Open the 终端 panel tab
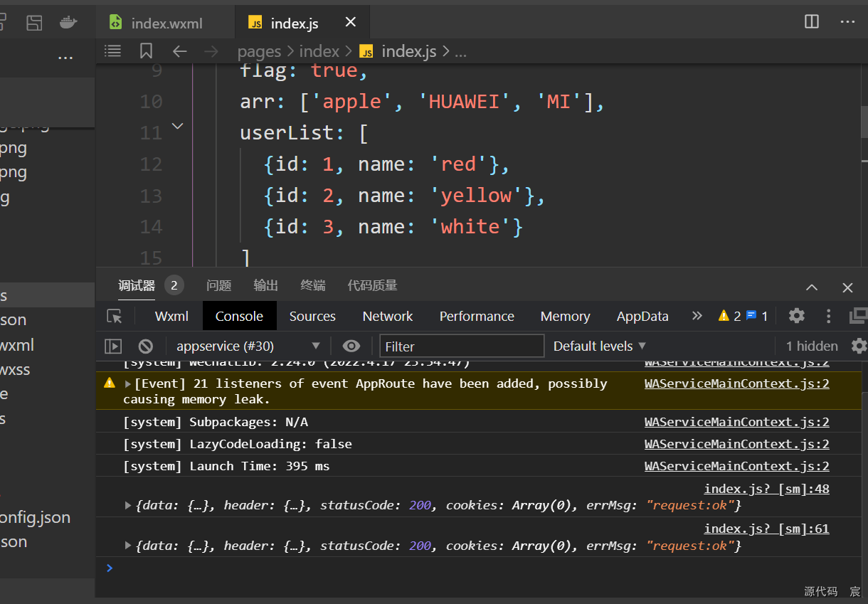This screenshot has width=868, height=604. [x=312, y=285]
